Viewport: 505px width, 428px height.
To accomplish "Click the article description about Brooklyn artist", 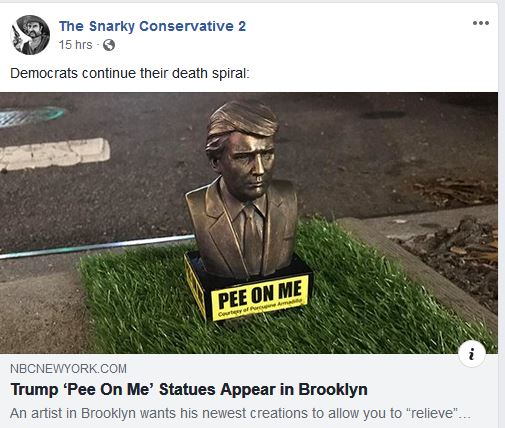I will click(x=240, y=413).
